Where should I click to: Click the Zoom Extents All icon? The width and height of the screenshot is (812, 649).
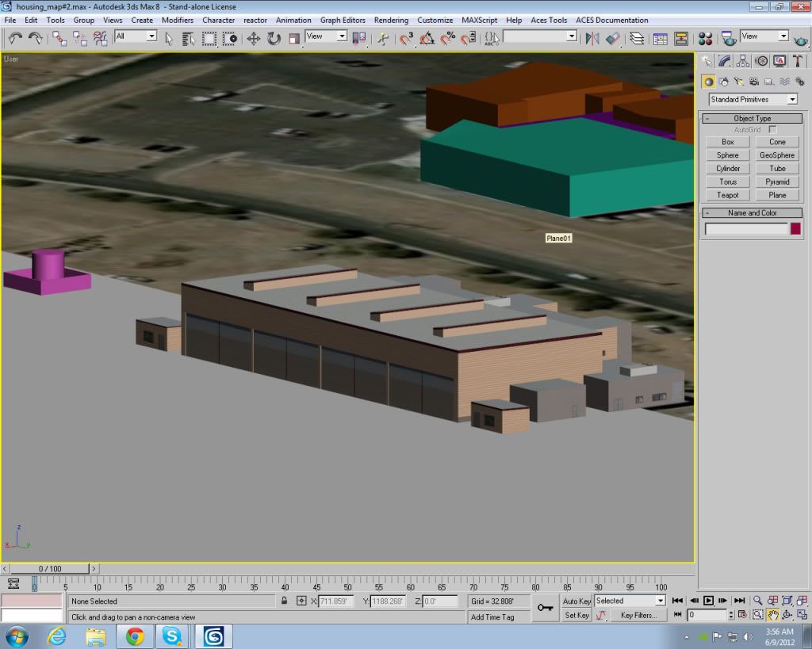[802, 600]
